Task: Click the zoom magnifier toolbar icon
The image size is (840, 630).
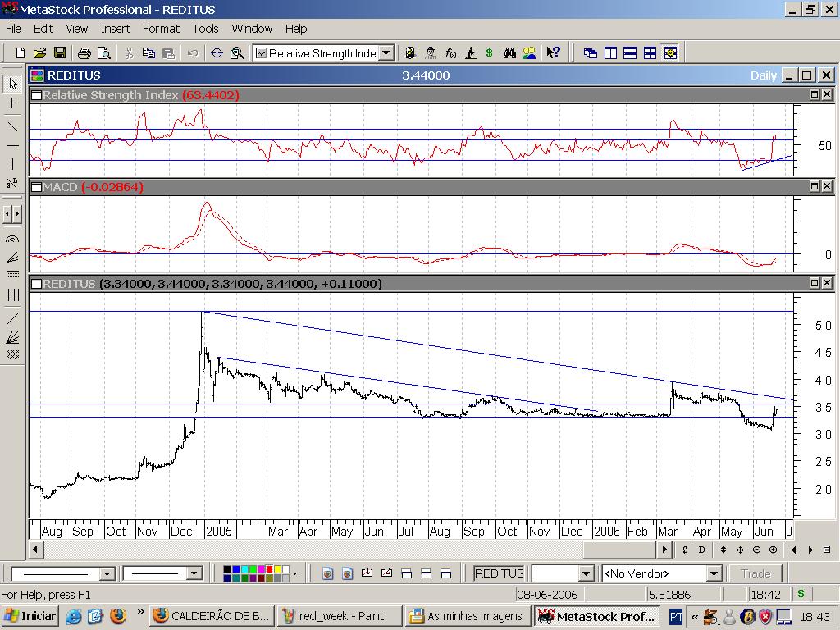Action: tap(237, 53)
